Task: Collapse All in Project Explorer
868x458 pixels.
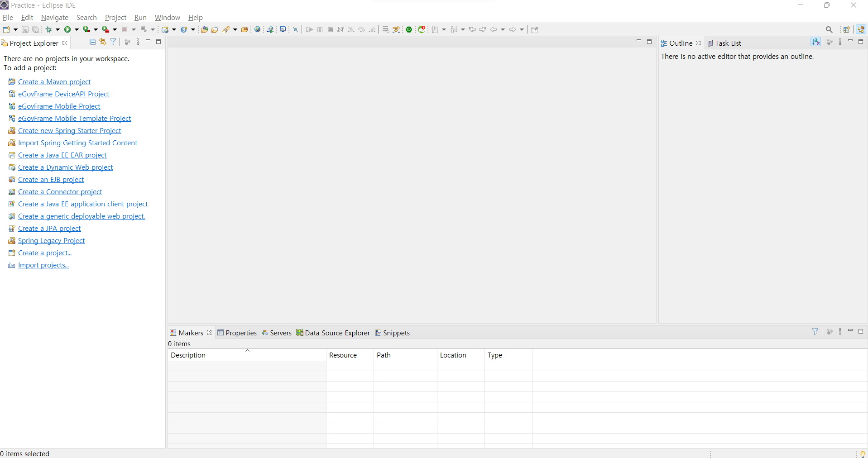Action: coord(93,42)
